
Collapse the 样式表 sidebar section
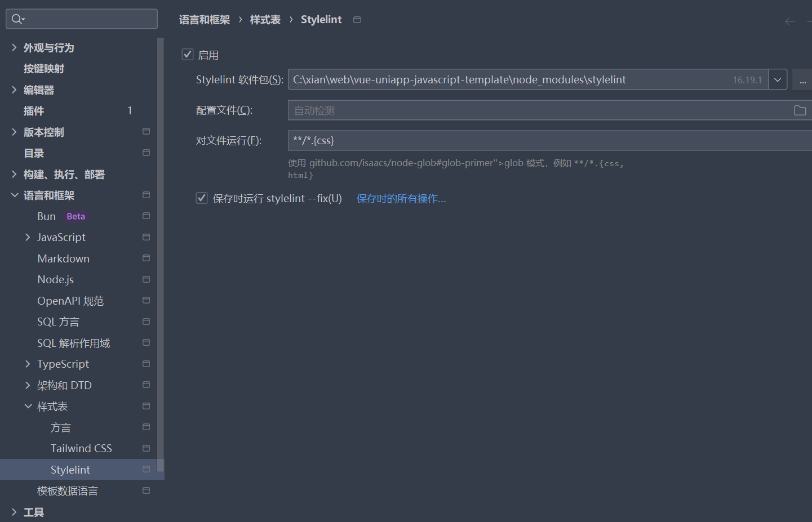(x=28, y=406)
